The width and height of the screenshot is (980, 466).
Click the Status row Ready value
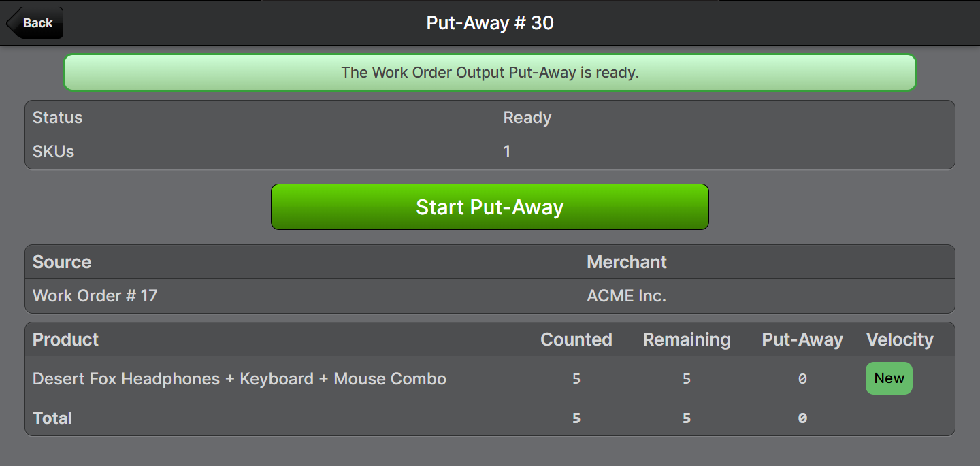click(527, 118)
